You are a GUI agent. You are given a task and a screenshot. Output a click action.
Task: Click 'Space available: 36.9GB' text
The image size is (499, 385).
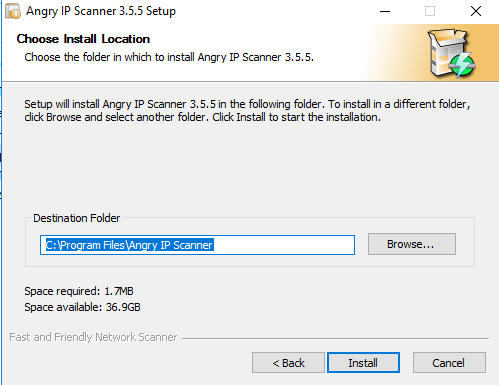82,307
